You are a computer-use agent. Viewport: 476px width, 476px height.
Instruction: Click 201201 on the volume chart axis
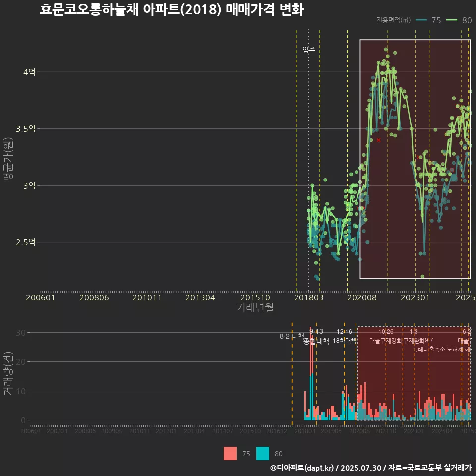click(x=166, y=431)
